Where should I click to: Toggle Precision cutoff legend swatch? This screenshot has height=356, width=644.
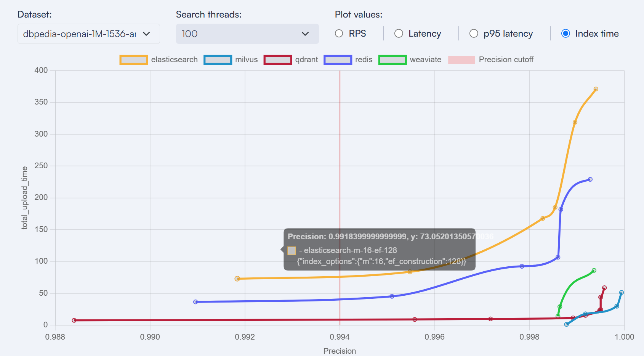[461, 60]
